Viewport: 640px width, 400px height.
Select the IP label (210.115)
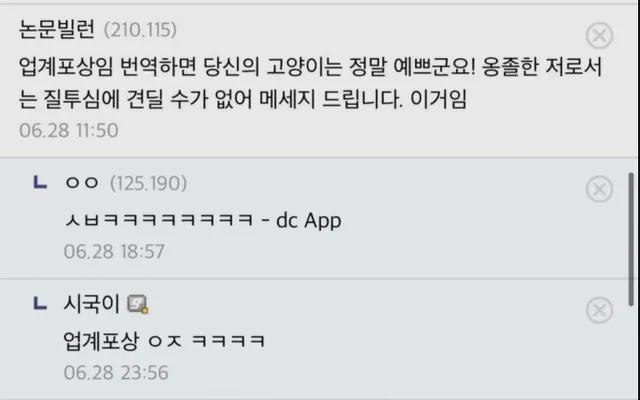point(140,30)
